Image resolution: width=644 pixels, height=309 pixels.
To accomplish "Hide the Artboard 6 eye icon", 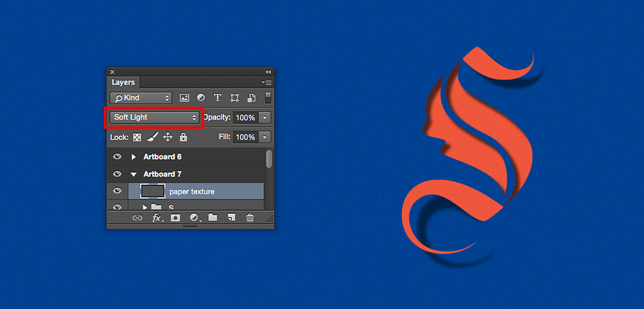I will [117, 157].
